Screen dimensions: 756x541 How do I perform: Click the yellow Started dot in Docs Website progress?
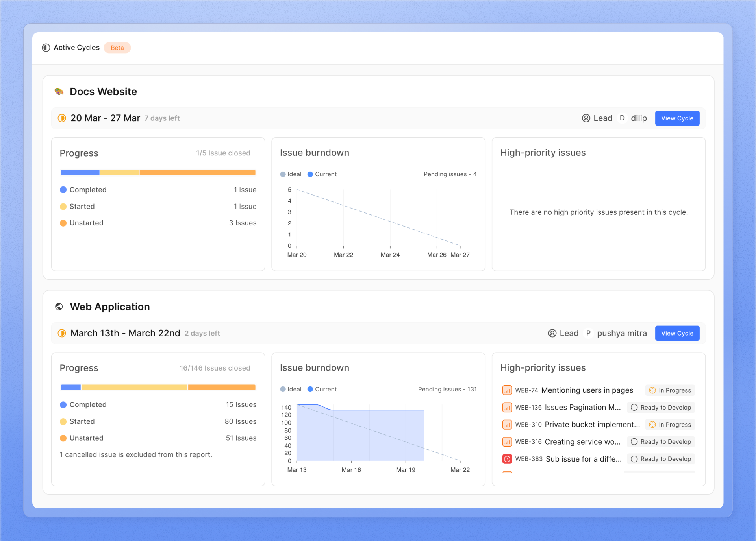(63, 207)
